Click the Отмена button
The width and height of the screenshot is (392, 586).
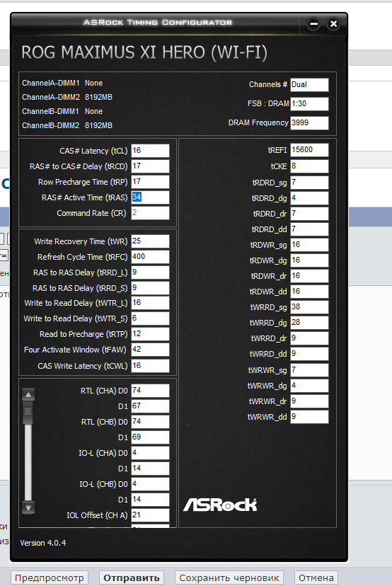tap(316, 578)
